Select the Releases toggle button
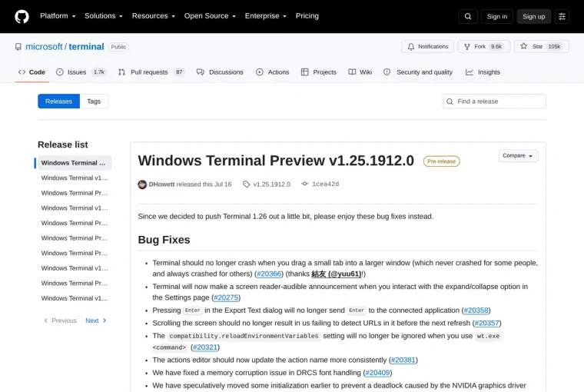The height and width of the screenshot is (392, 584). click(59, 101)
